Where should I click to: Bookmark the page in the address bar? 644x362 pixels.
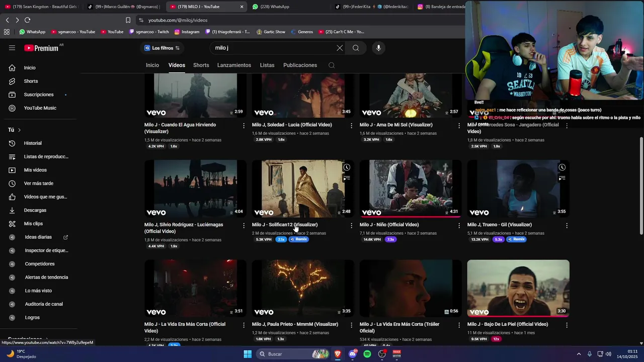[128, 20]
